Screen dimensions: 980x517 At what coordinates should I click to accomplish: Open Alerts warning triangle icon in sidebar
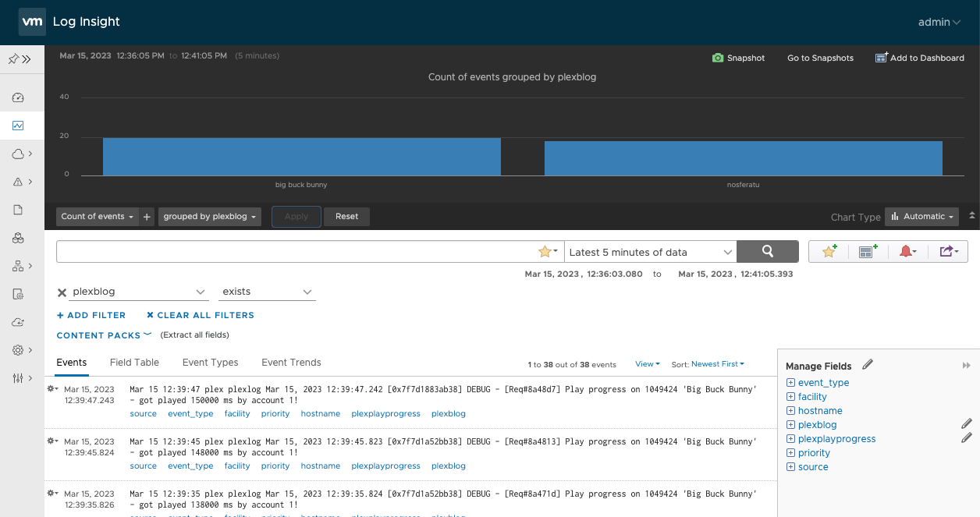point(18,182)
